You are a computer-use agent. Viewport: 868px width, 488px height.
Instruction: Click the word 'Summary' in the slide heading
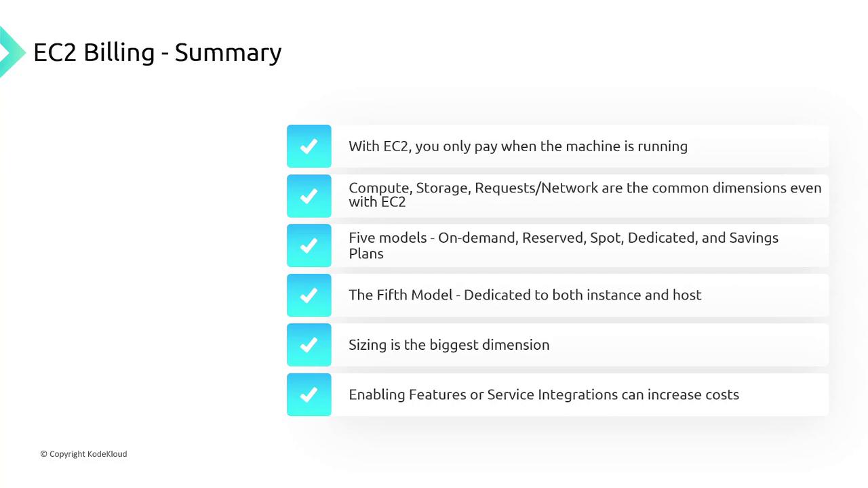[228, 52]
